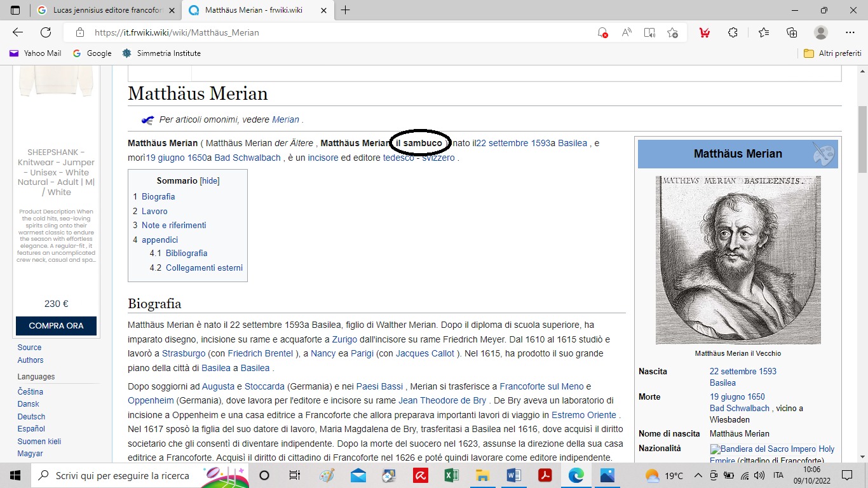Screen dimensions: 868x488
Task: Go back to the previous page
Action: tap(18, 32)
